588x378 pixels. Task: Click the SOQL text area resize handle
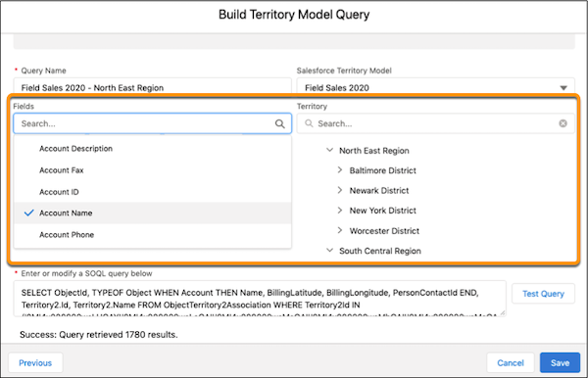pyautogui.click(x=503, y=312)
